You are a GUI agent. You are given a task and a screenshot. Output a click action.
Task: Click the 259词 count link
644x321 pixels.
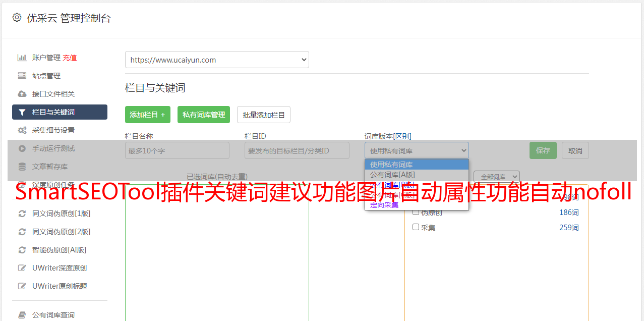(x=569, y=228)
